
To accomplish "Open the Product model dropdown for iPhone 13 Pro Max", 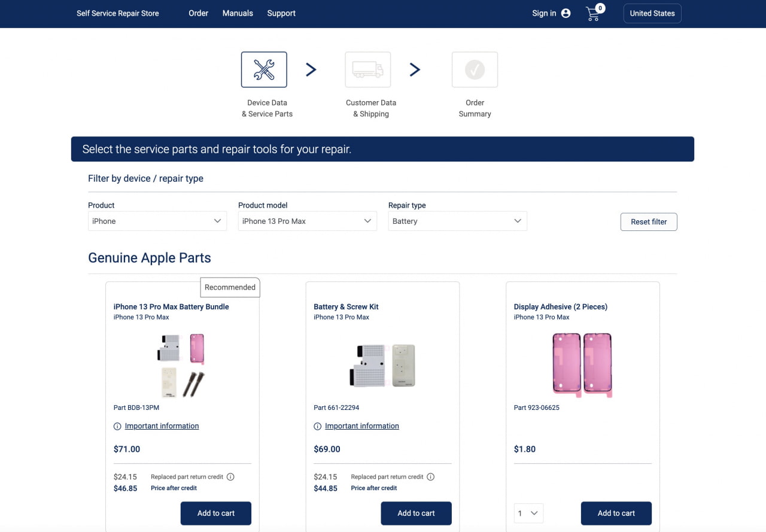I will 307,221.
